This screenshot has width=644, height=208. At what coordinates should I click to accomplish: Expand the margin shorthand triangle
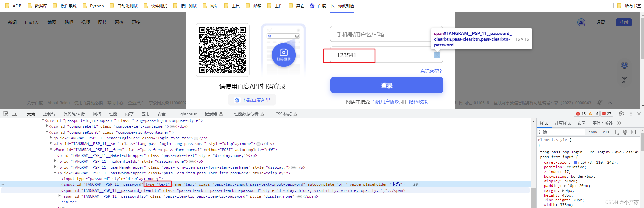(x=563, y=190)
